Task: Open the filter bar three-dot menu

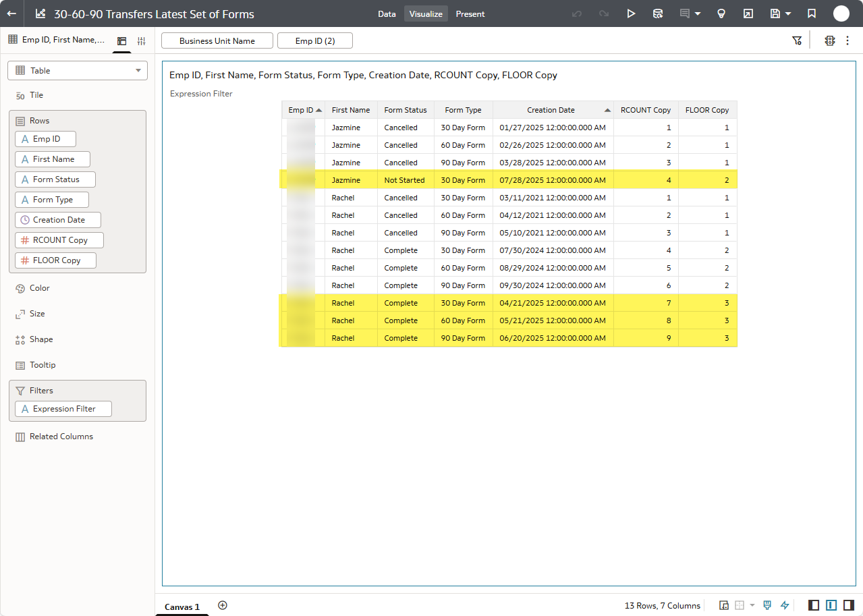Action: pyautogui.click(x=847, y=40)
